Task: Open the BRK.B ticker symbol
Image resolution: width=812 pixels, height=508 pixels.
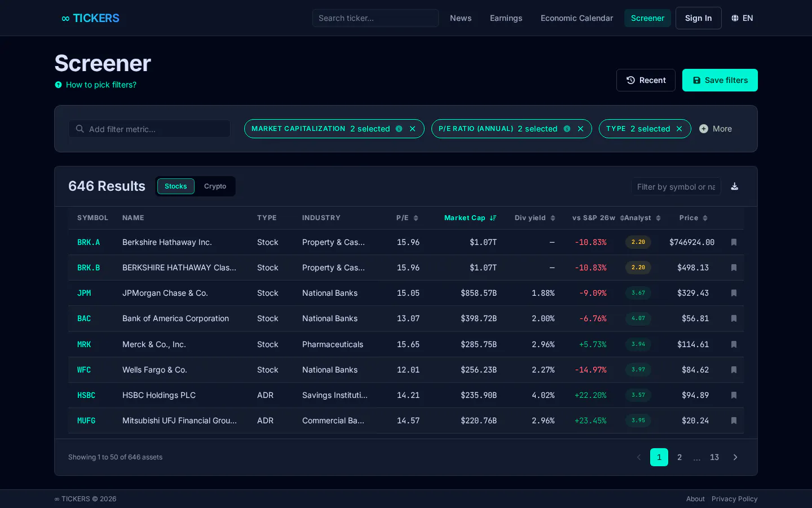Action: [x=89, y=268]
